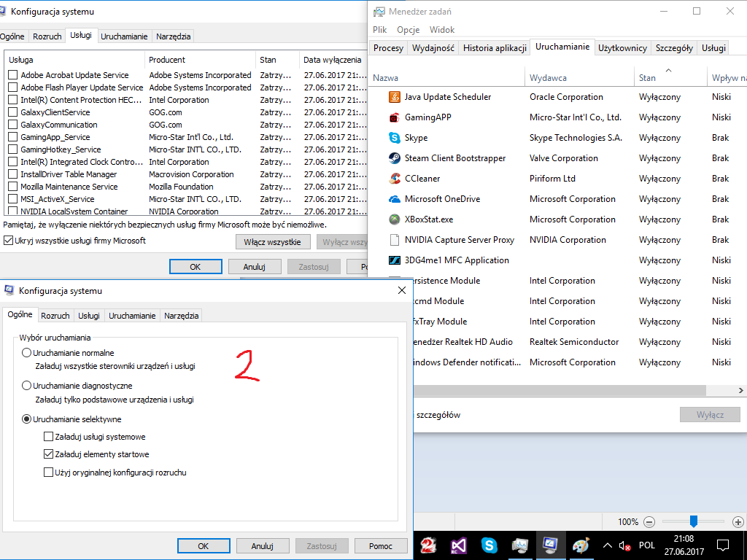Viewport: 747px width, 560px height.
Task: Select the NVIDIA Capture Server Proxy file icon
Action: coord(395,240)
